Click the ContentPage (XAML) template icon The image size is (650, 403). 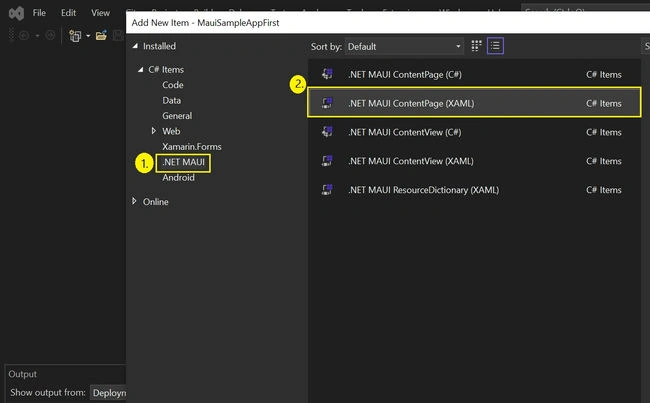tap(327, 103)
